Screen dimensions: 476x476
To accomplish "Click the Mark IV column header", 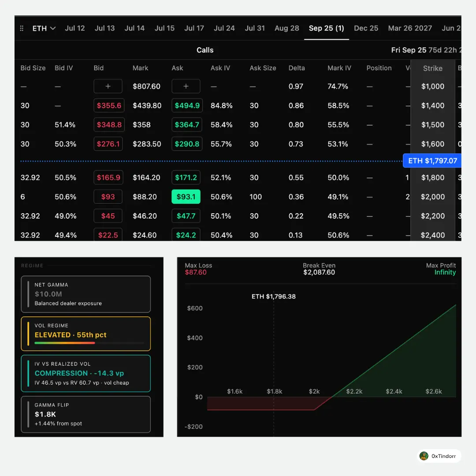I will tap(339, 68).
